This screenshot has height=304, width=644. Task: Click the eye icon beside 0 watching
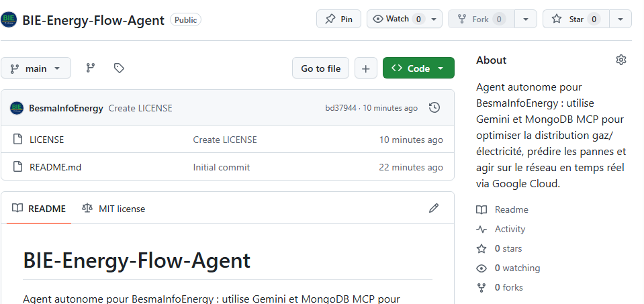click(481, 268)
